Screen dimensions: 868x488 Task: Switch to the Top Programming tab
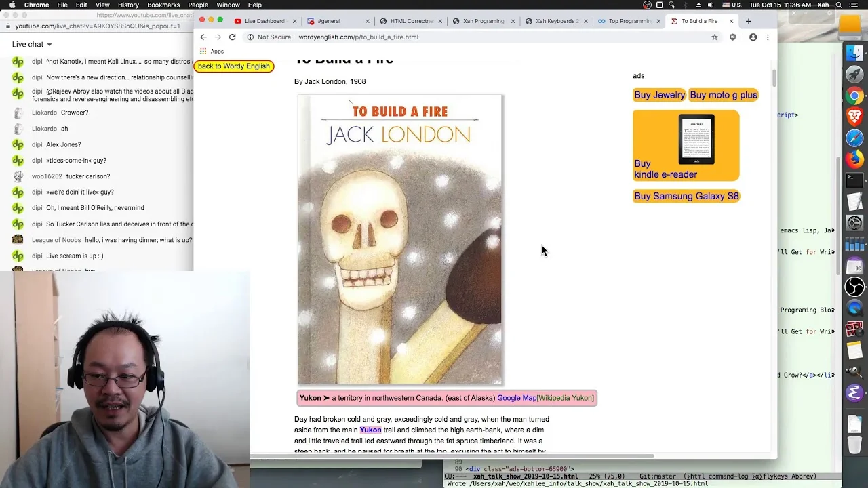(629, 21)
